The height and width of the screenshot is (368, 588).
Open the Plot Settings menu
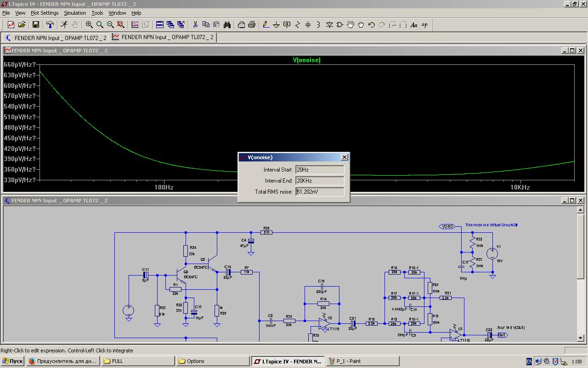[45, 13]
